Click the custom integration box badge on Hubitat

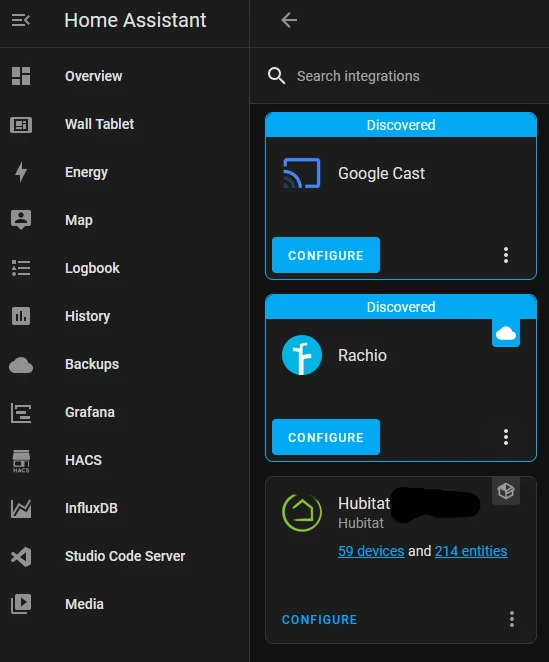click(506, 491)
